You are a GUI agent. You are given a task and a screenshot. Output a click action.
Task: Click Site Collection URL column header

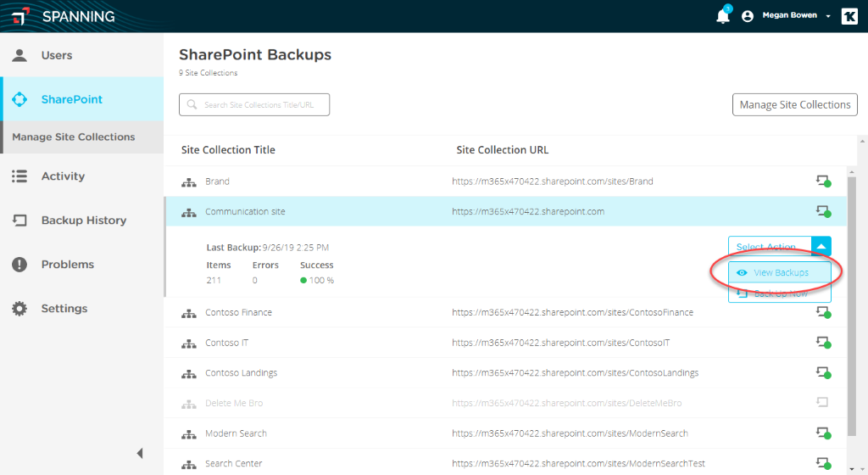click(502, 150)
